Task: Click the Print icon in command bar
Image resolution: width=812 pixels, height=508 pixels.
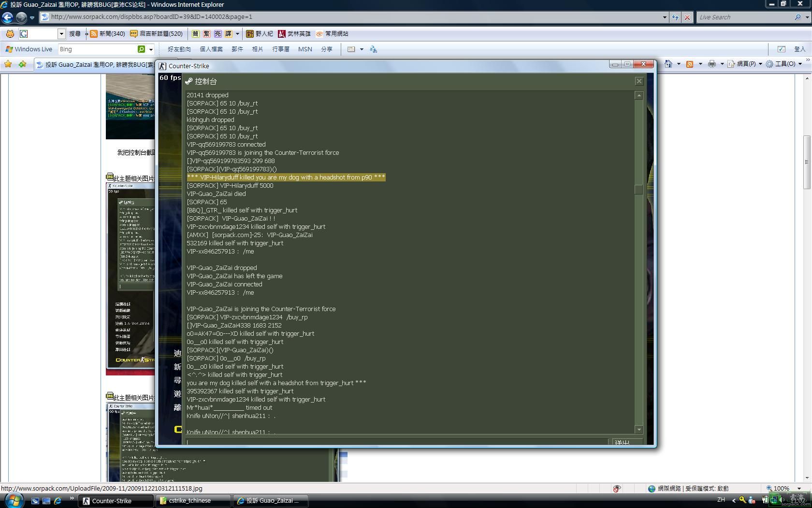Action: (x=711, y=64)
